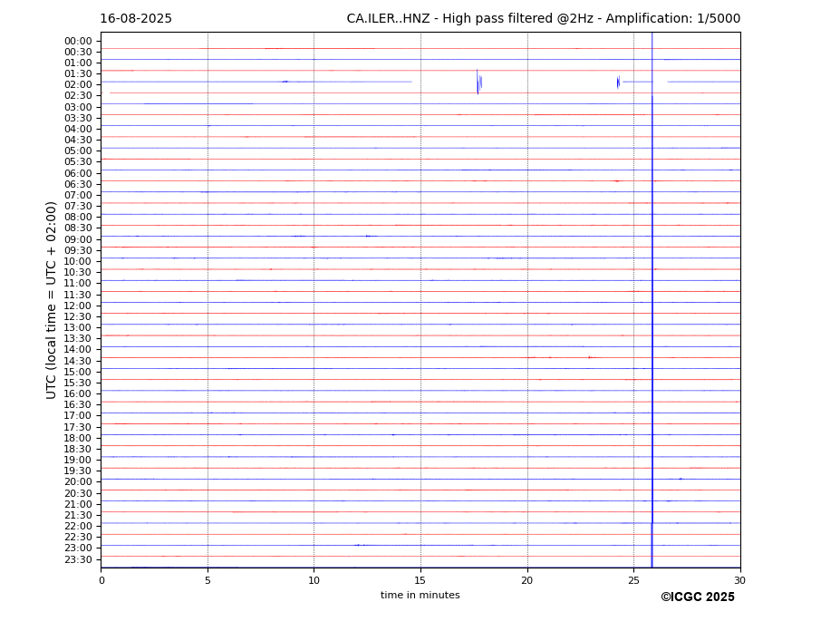The height and width of the screenshot is (631, 840).
Task: Click the 17:30 time label
Action: pos(78,427)
